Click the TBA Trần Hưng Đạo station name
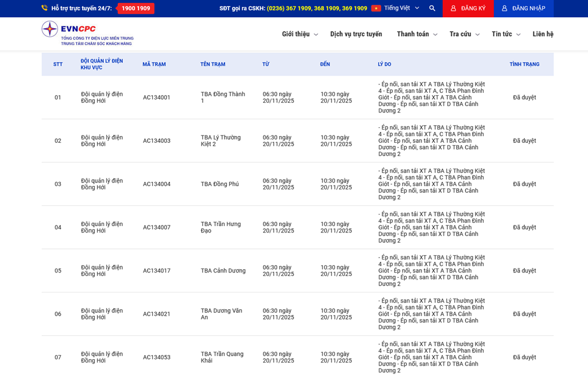Viewport: 588px width, 377px height. point(221,227)
